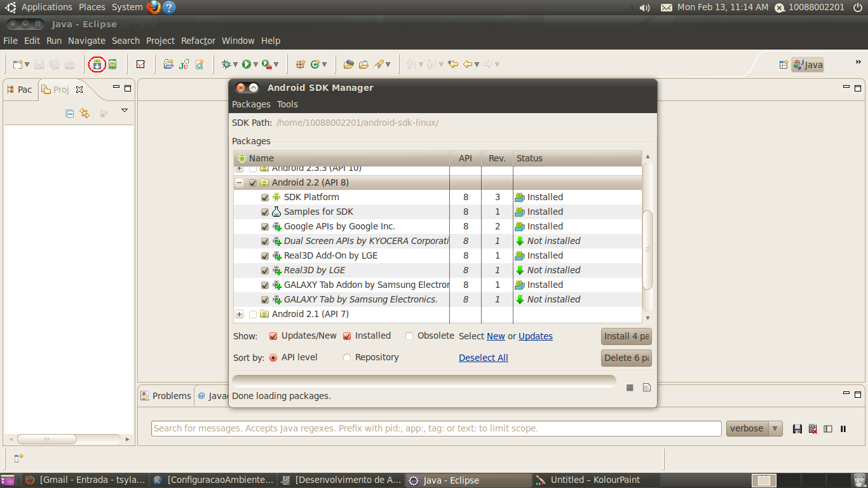
Task: Open the Run icon dropdown arrow
Action: [x=255, y=65]
